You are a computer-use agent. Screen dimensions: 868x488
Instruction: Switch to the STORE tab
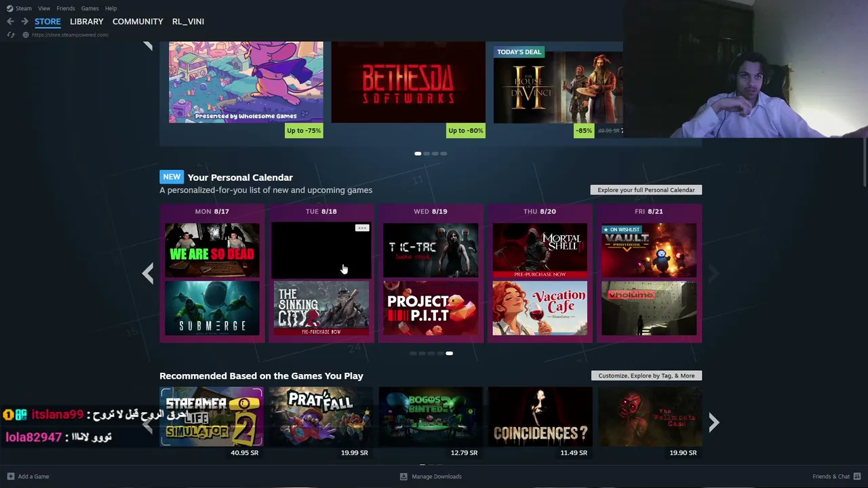(x=47, y=22)
